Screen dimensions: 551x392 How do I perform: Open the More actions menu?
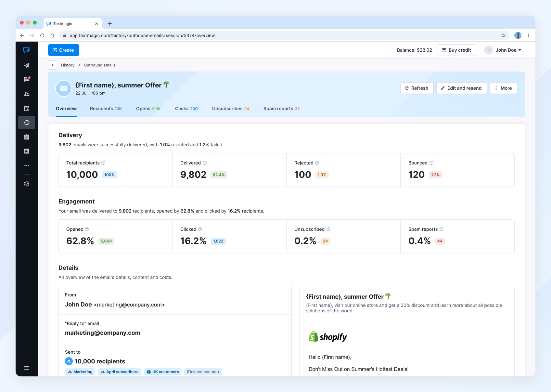click(x=503, y=88)
